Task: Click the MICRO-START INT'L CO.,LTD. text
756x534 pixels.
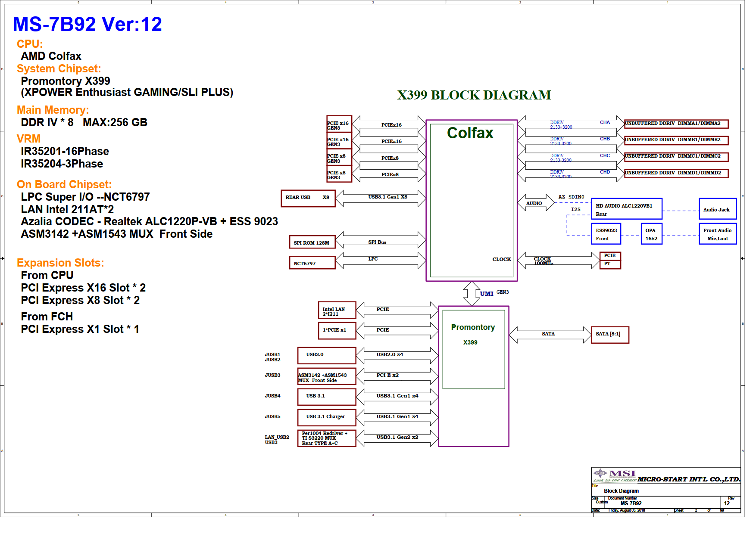Action: pos(689,479)
